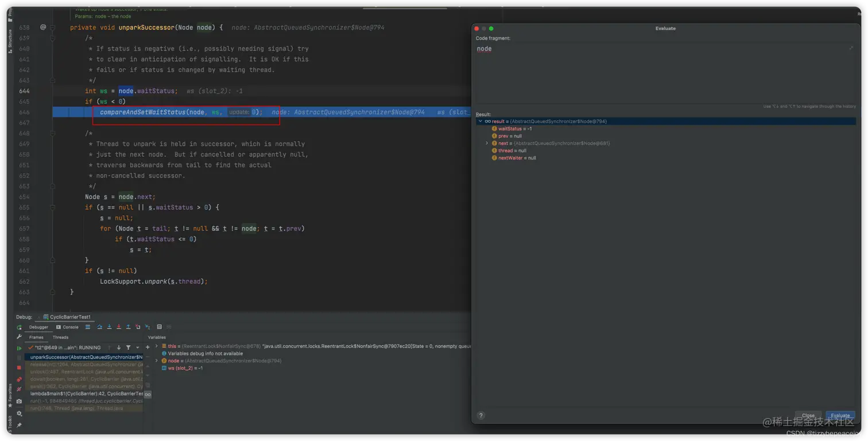Open Evaluate Expression calculator icon
The width and height of the screenshot is (868, 441).
tap(159, 327)
